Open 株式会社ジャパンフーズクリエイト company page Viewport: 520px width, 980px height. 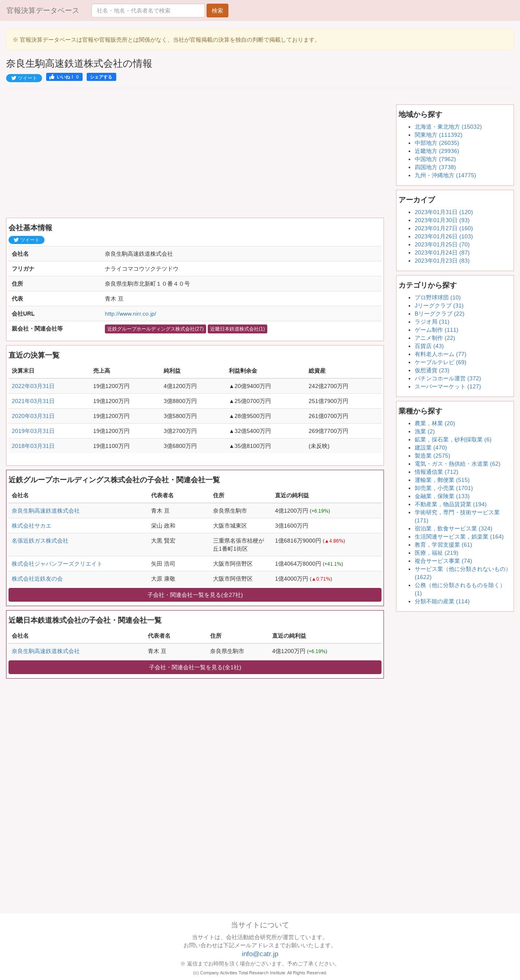coord(57,564)
